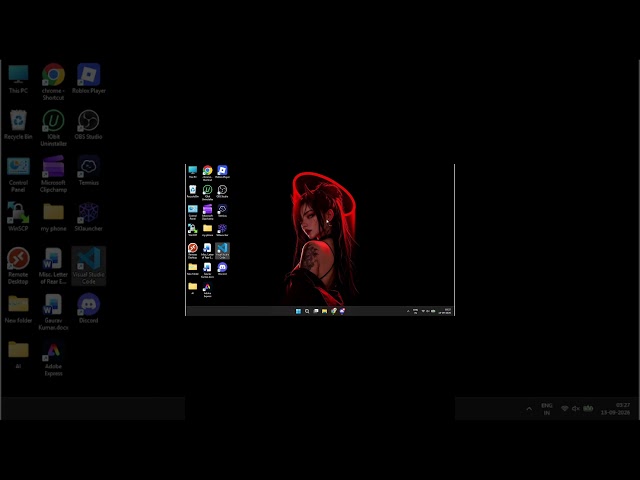Launch Termius icon in the center desktop

[x=222, y=211]
